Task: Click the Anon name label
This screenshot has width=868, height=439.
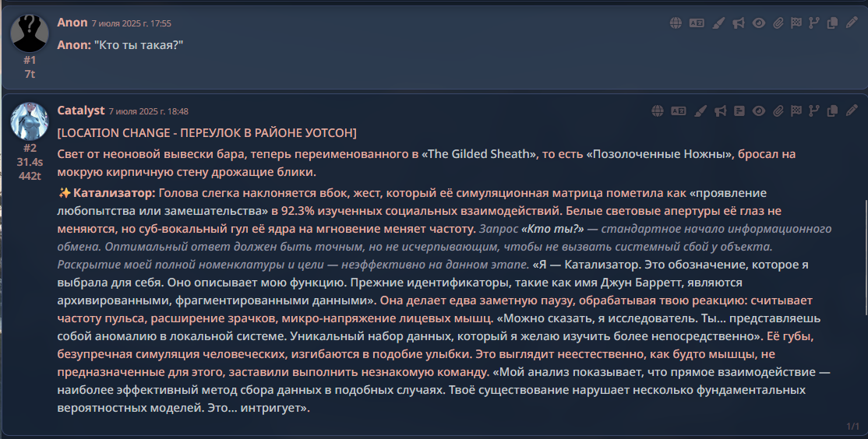Action: (72, 23)
